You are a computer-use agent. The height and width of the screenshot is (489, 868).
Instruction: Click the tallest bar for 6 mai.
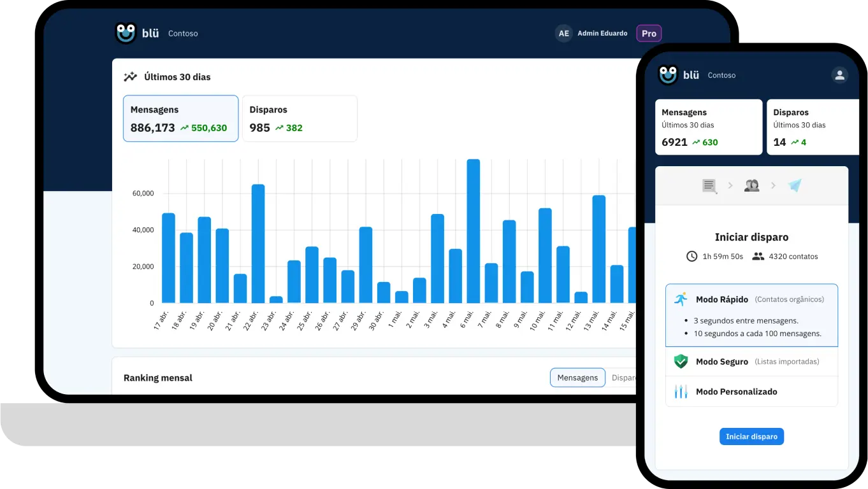tap(473, 231)
